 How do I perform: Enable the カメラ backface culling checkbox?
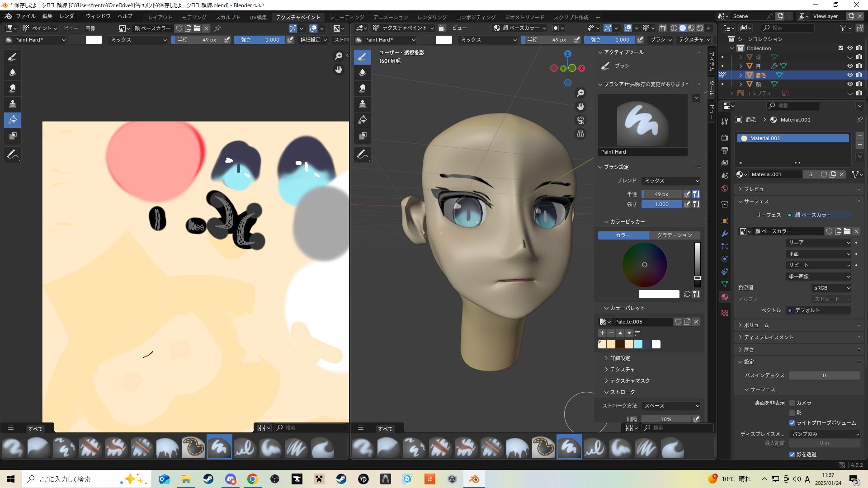792,403
